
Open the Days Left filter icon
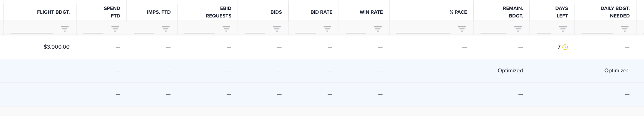563,29
